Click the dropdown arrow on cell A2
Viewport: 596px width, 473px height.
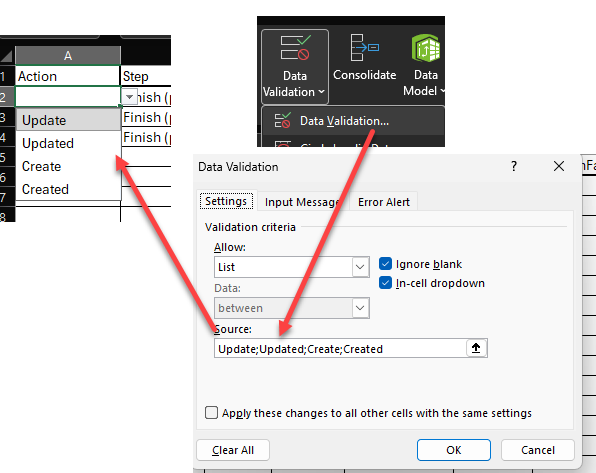pyautogui.click(x=130, y=97)
